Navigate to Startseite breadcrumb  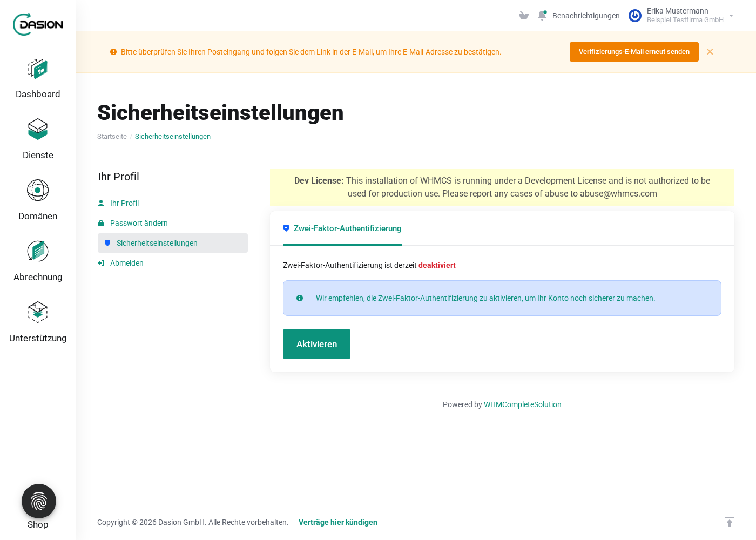112,137
